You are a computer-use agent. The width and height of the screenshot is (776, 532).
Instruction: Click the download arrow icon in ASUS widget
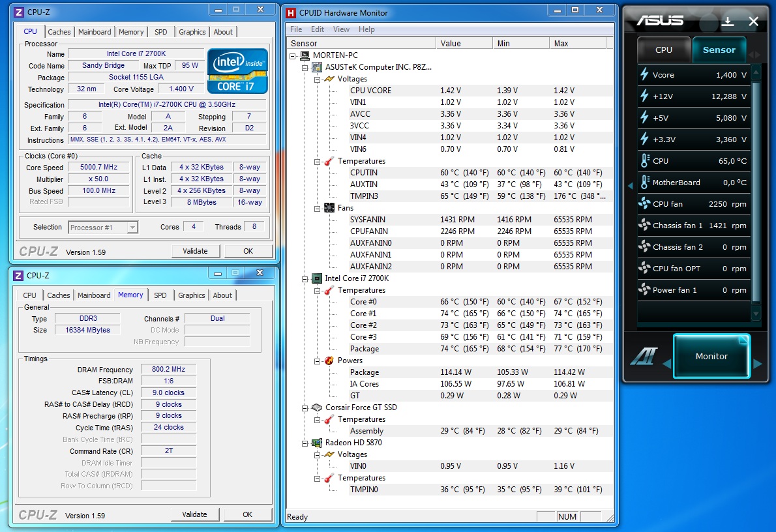click(x=728, y=21)
